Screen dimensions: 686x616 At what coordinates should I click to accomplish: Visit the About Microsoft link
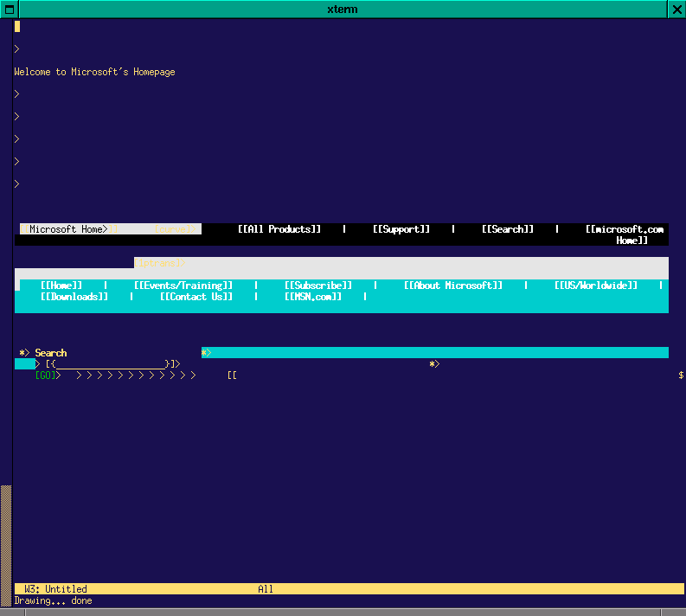[x=452, y=286]
